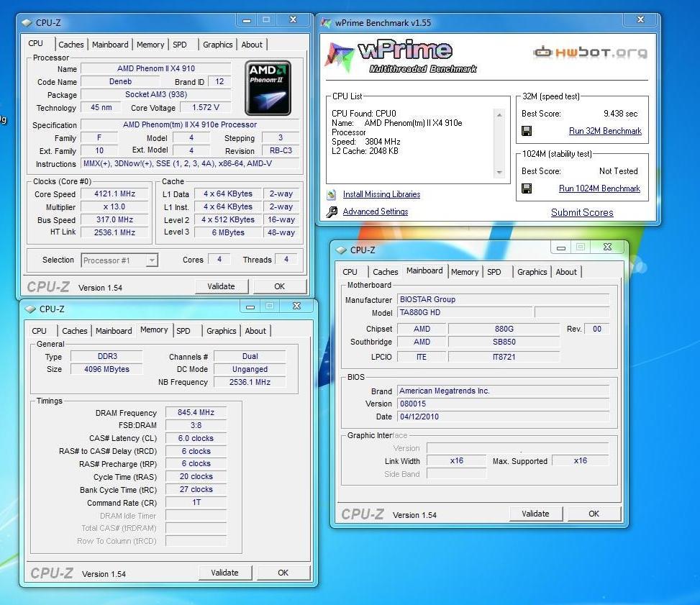Open Mainboard tab in top-left CPU-Z window
The image size is (700, 605).
pos(110,45)
